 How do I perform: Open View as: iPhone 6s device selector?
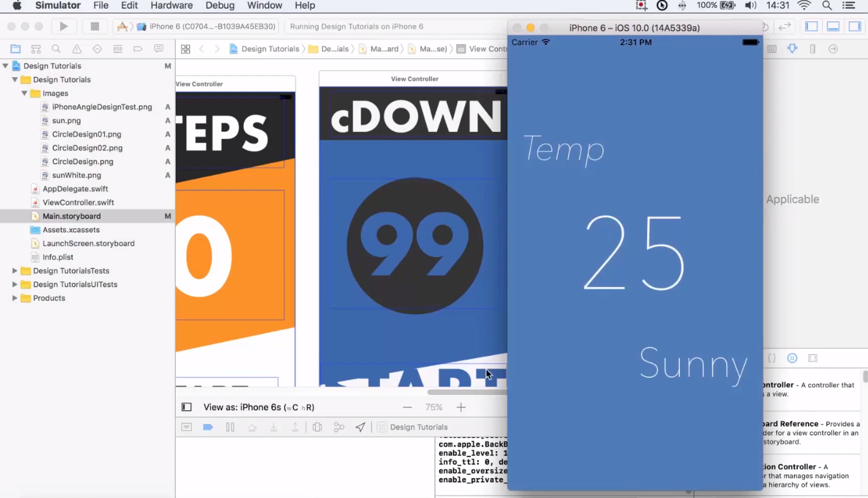(x=259, y=407)
